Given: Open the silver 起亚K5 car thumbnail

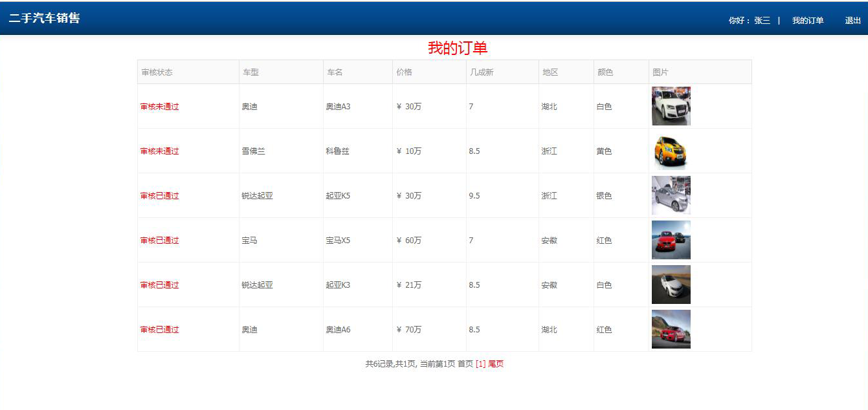Looking at the screenshot, I should click(x=671, y=195).
